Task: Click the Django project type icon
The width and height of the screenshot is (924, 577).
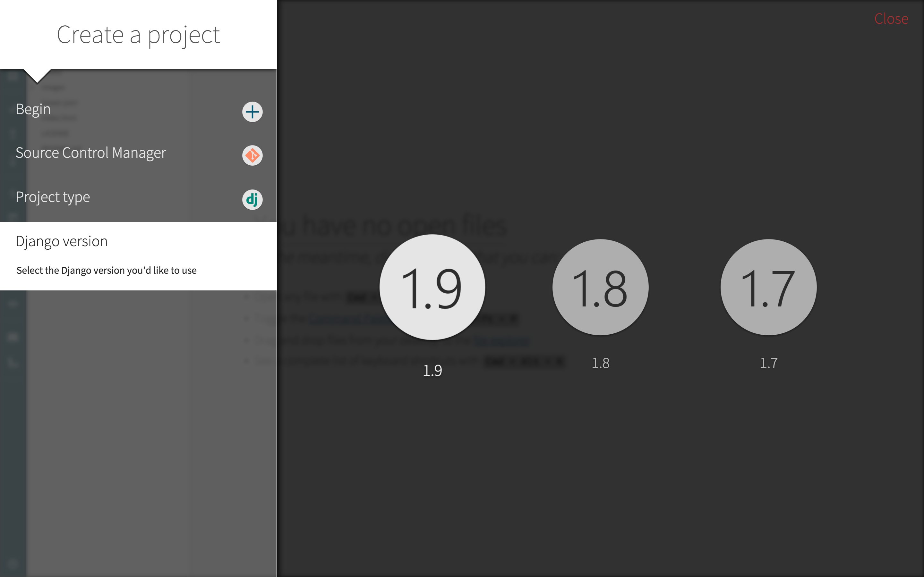Action: pos(253,199)
